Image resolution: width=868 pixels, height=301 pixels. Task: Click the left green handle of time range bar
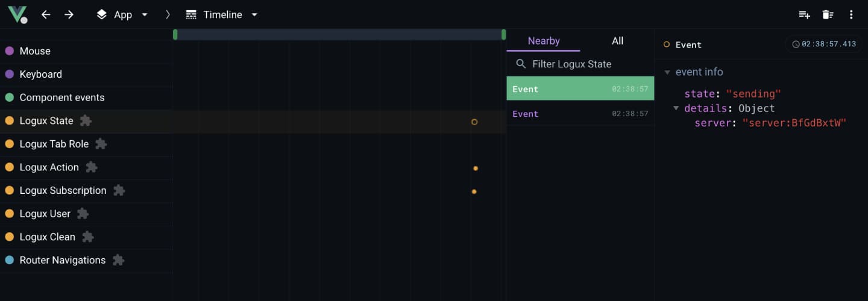[x=175, y=35]
